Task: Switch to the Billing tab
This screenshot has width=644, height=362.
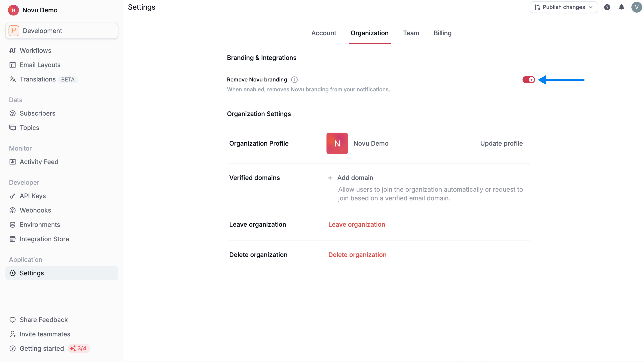Action: (443, 33)
